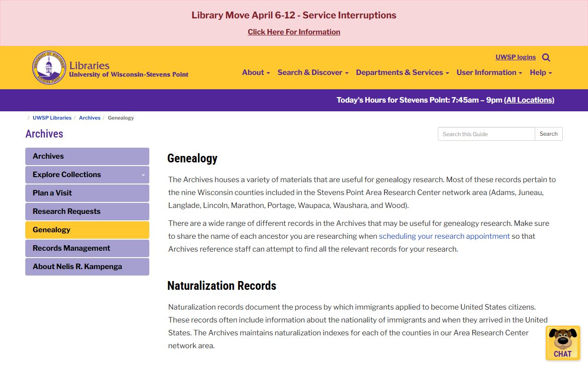Viewport: 588px width, 368px height.
Task: Focus the Search this Guide field
Action: click(486, 134)
